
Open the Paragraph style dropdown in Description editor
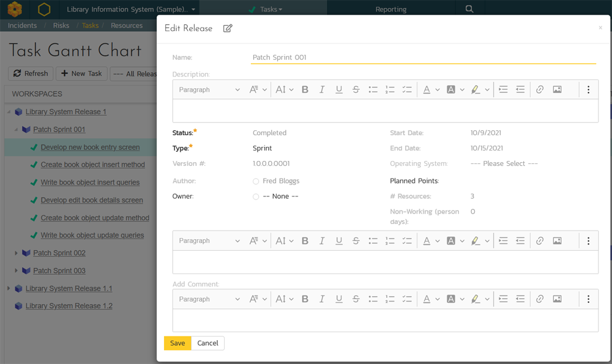click(209, 89)
